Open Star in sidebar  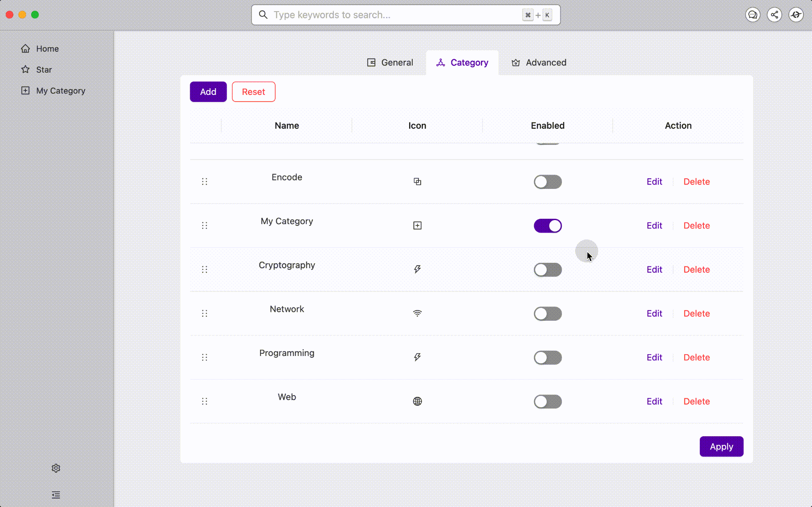pyautogui.click(x=44, y=70)
